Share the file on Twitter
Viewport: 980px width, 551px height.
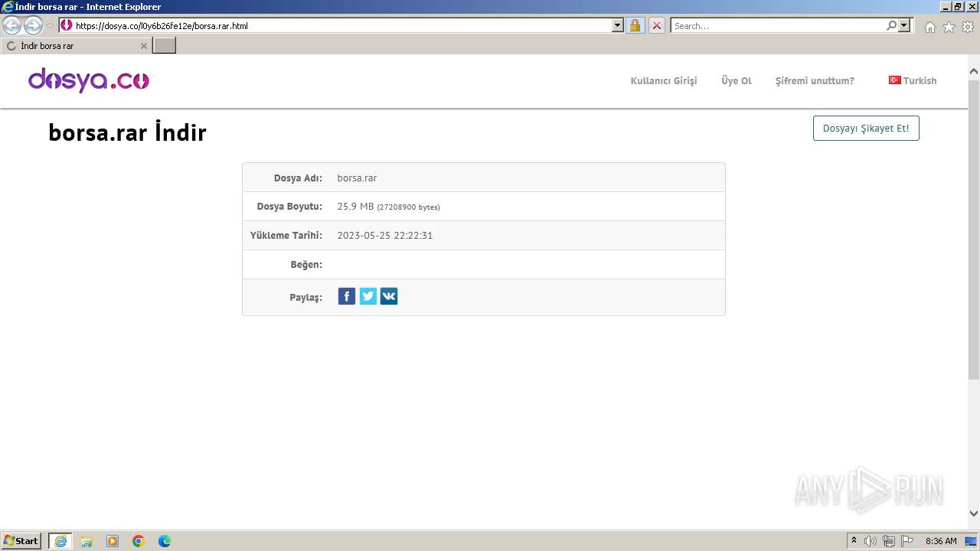[x=368, y=296]
